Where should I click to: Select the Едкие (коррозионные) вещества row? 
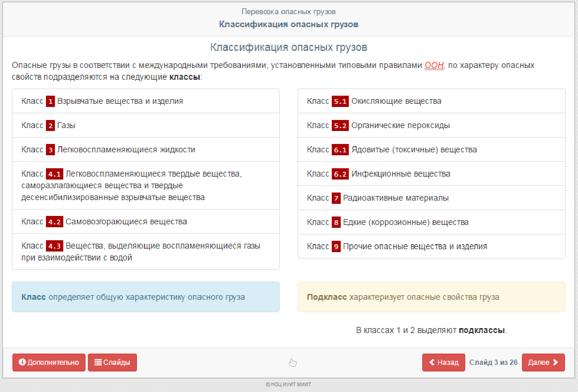click(431, 222)
